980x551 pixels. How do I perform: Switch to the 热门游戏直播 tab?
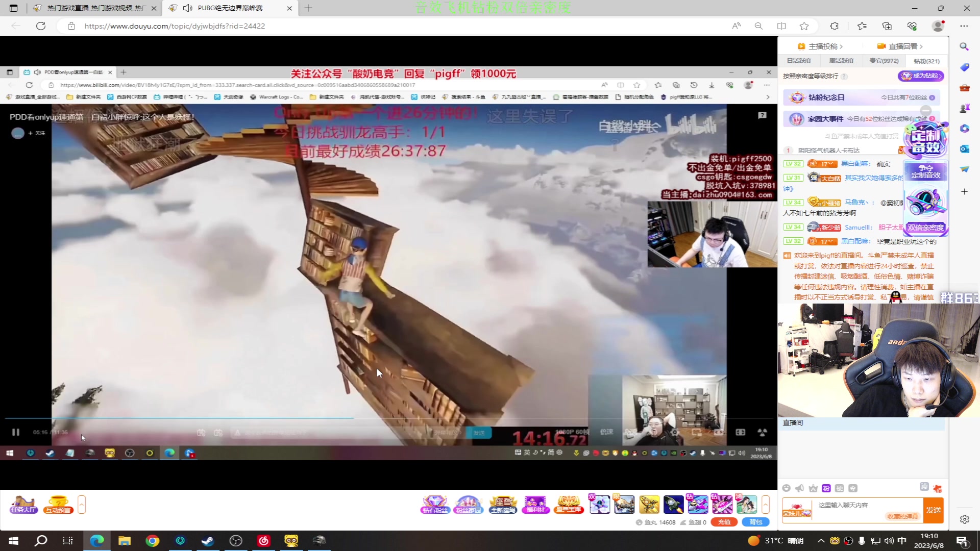coord(94,8)
